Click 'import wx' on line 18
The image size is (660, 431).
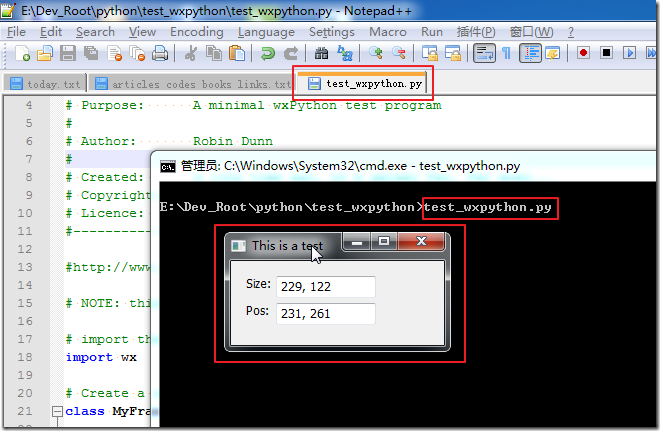(x=101, y=357)
